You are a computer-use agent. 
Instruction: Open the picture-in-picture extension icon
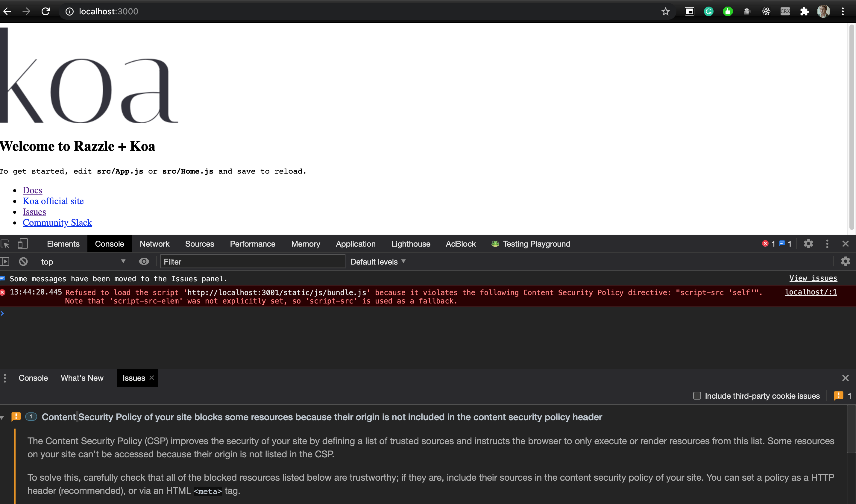coord(689,12)
